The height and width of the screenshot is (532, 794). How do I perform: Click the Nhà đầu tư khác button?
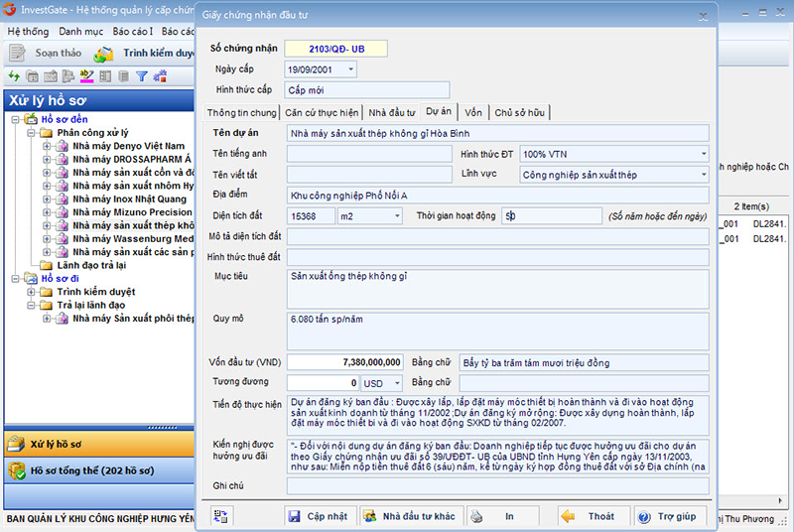click(x=411, y=516)
